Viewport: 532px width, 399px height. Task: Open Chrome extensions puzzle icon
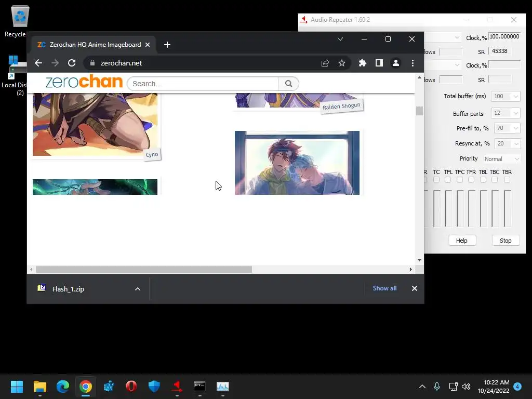pyautogui.click(x=362, y=63)
